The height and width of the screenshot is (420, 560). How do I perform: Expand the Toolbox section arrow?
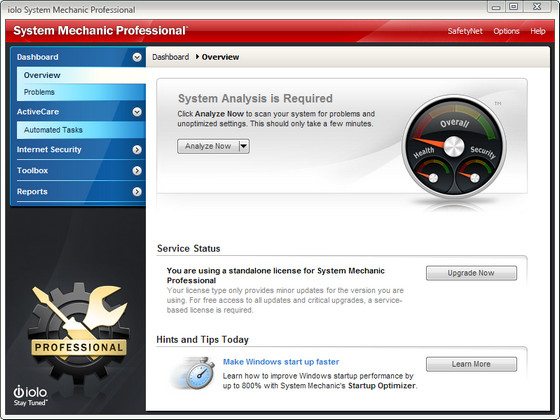[137, 171]
